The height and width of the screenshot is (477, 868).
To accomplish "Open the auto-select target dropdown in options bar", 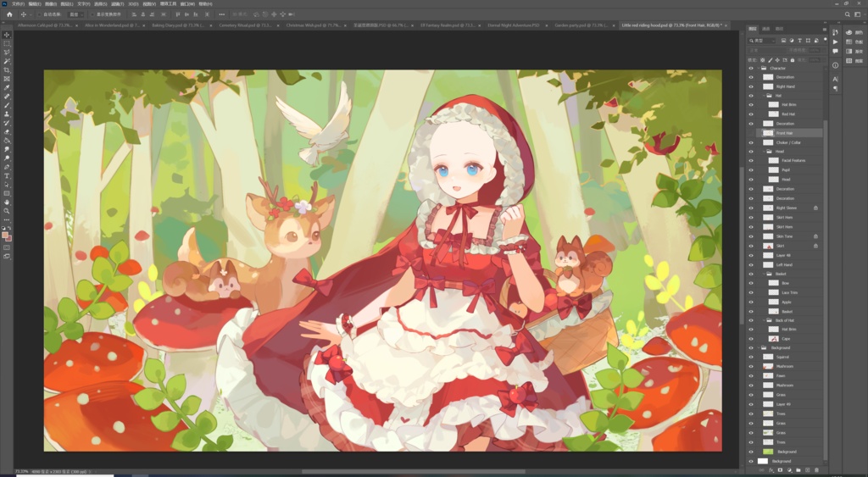I will coord(75,14).
